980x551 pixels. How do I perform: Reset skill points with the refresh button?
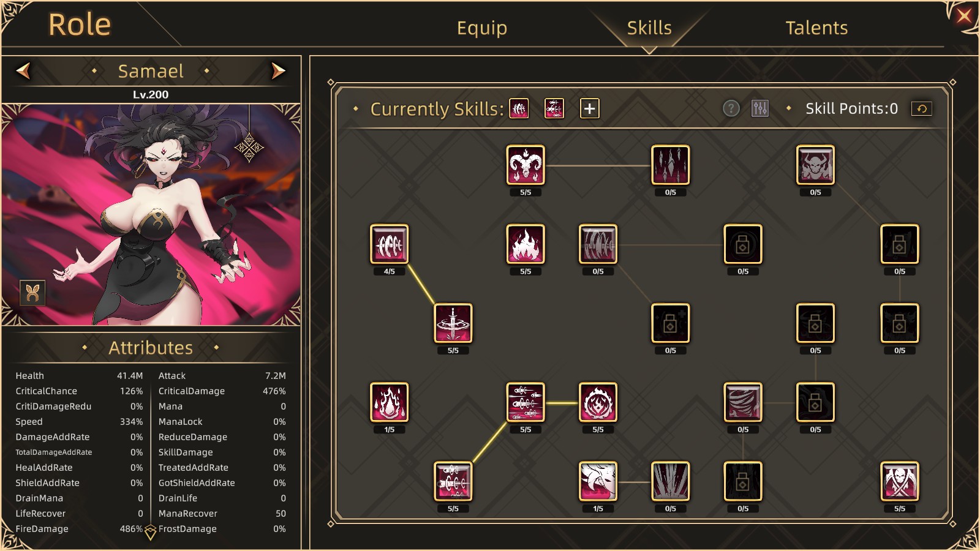pyautogui.click(x=922, y=108)
